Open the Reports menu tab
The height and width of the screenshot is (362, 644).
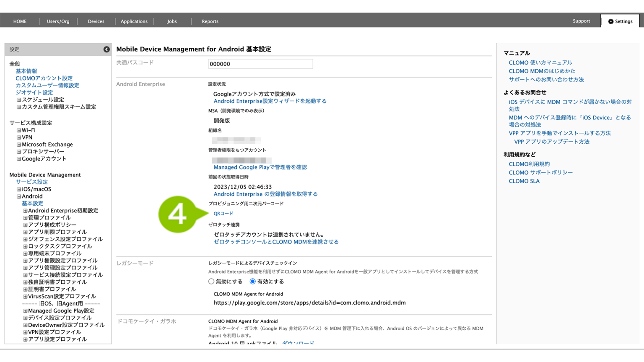point(210,21)
